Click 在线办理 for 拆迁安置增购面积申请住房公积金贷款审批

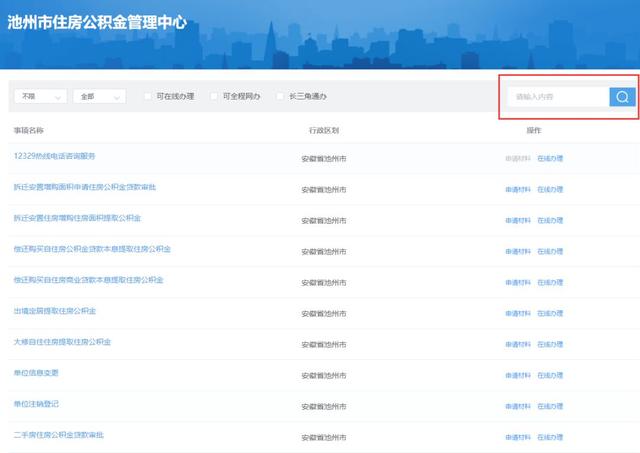click(550, 189)
